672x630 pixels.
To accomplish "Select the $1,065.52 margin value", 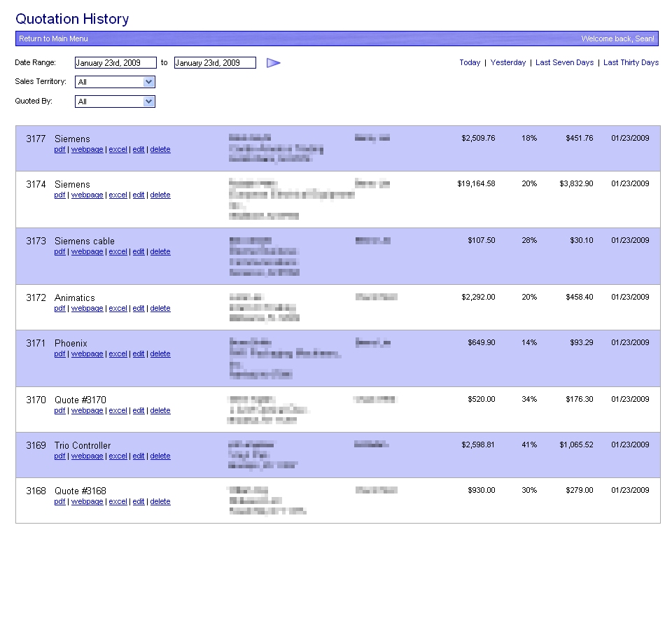I will (576, 445).
